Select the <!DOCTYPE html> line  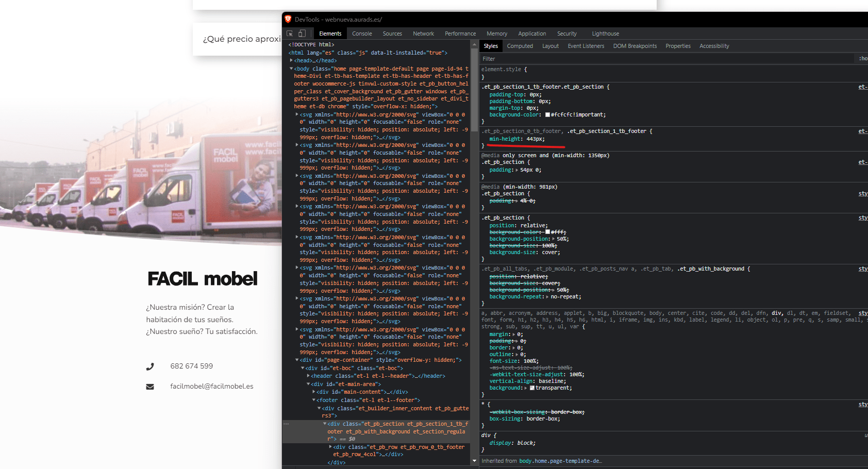pyautogui.click(x=311, y=45)
